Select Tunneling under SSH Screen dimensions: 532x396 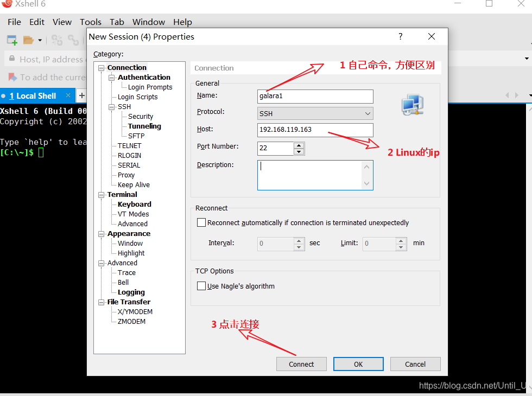[144, 126]
